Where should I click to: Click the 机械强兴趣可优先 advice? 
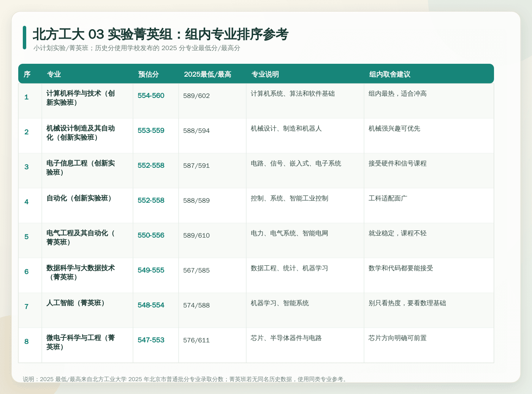[x=394, y=129]
